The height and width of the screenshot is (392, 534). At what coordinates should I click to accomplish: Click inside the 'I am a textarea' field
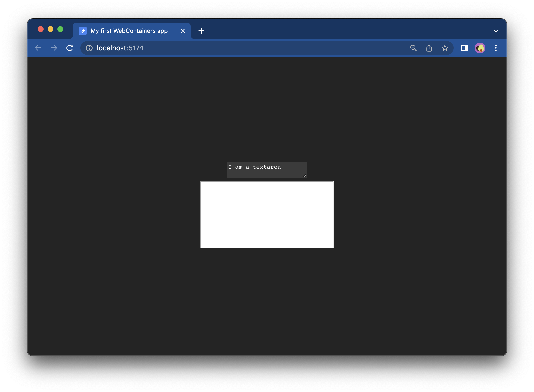click(267, 170)
